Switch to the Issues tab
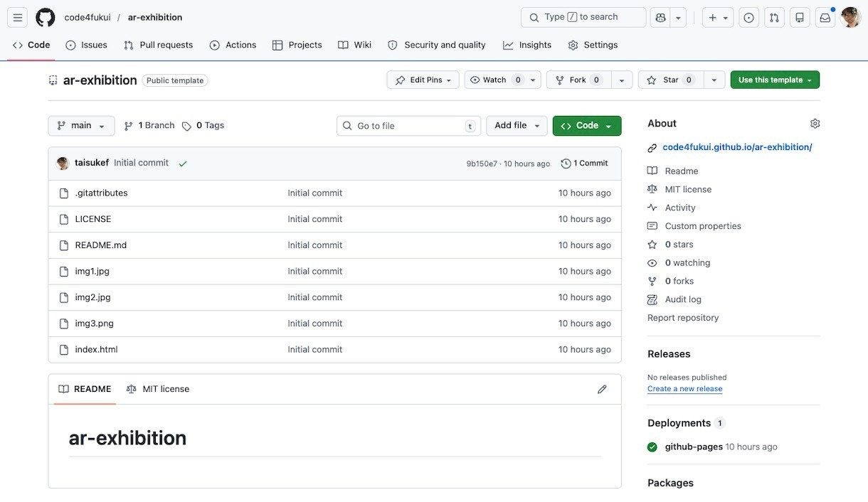 click(86, 45)
